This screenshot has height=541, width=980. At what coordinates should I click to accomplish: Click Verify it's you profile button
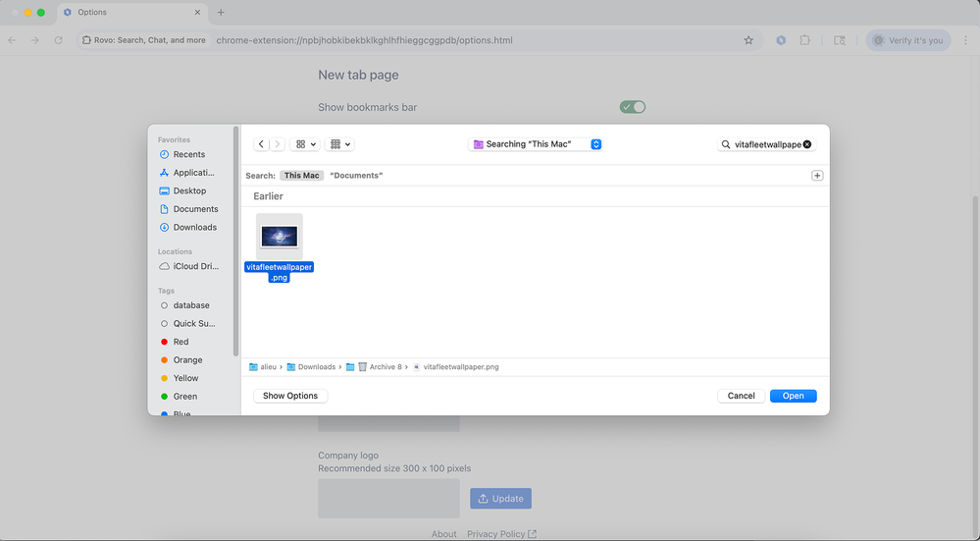(908, 40)
